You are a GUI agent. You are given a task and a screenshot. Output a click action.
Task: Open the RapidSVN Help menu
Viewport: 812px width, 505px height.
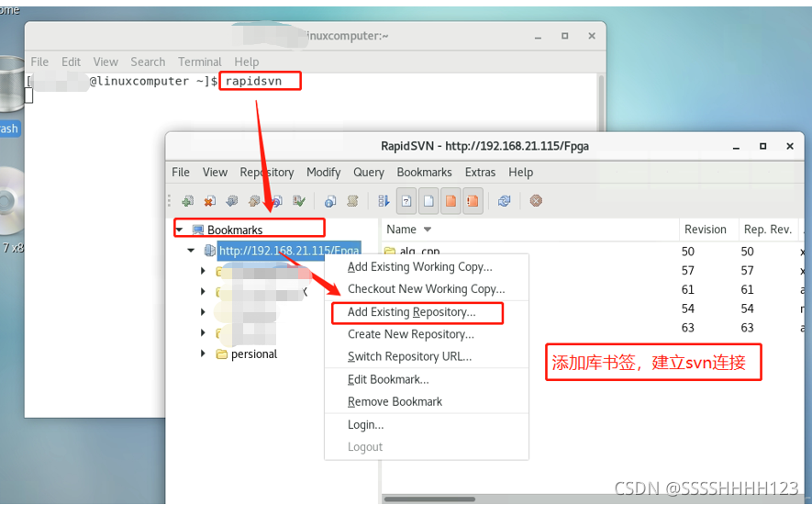520,172
